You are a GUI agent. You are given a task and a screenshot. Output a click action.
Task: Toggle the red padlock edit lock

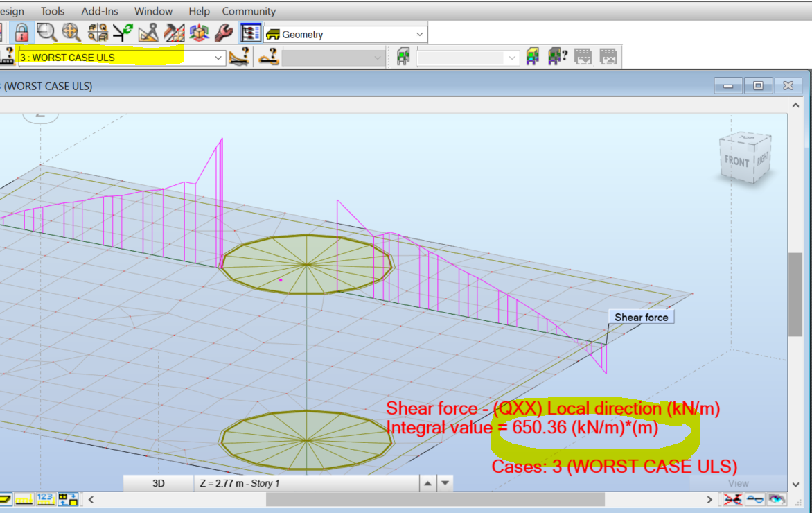pos(21,32)
